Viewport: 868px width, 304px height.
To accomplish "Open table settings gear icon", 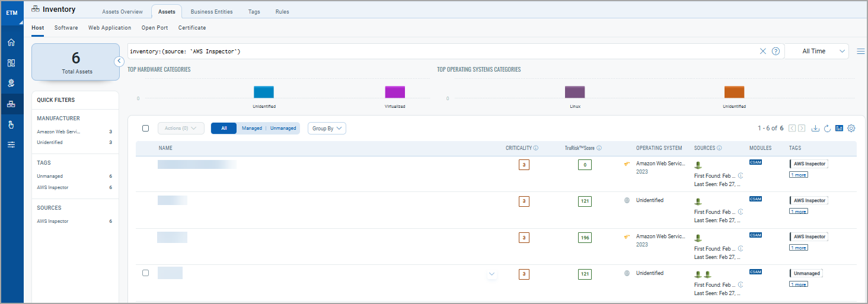I will (851, 128).
